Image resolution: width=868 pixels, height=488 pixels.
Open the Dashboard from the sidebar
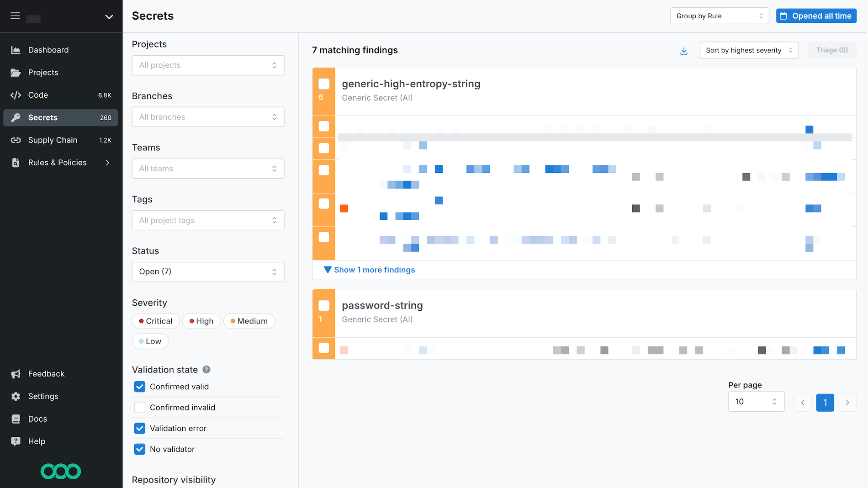point(48,50)
